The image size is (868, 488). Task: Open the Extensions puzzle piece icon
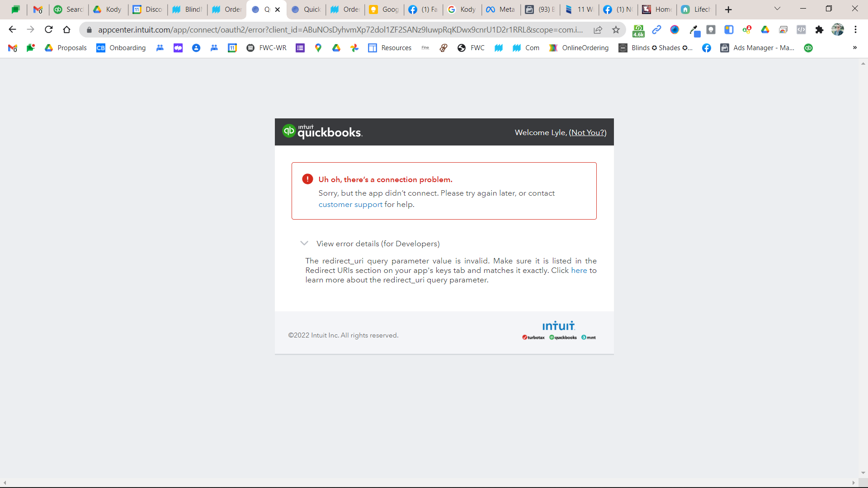click(819, 30)
